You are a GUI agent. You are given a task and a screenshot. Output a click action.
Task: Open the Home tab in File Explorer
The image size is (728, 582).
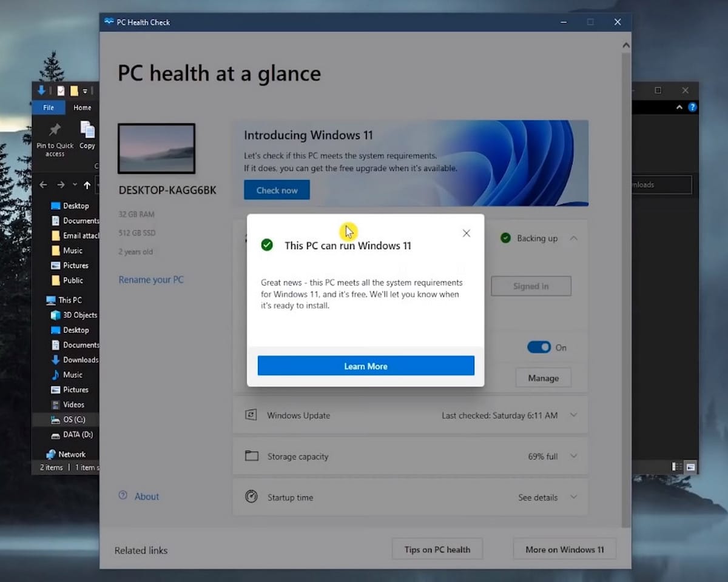[83, 107]
